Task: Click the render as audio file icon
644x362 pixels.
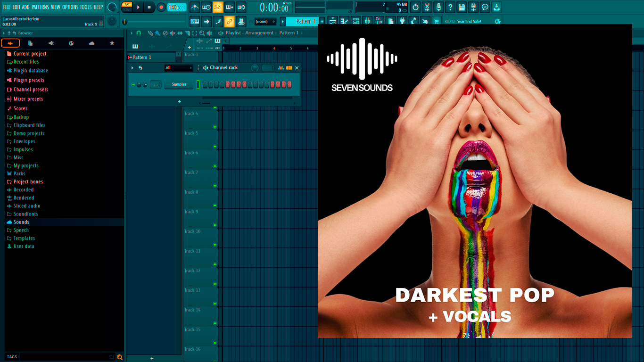Action: 473,7
